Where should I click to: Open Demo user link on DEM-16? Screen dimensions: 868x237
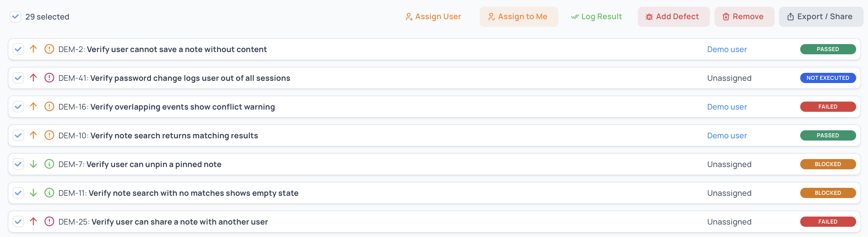coord(727,107)
